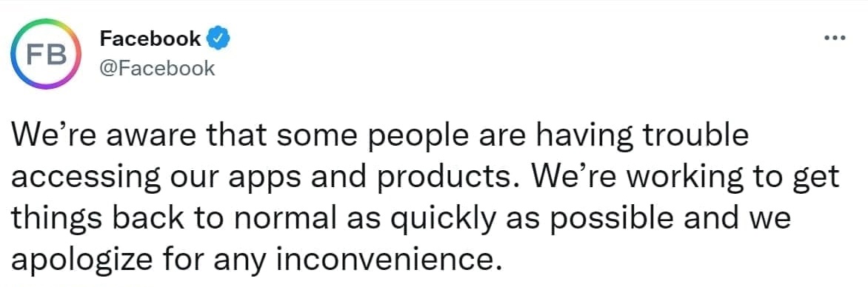Open the FB rainbow-ring profile avatar
The height and width of the screenshot is (287, 868).
click(46, 54)
